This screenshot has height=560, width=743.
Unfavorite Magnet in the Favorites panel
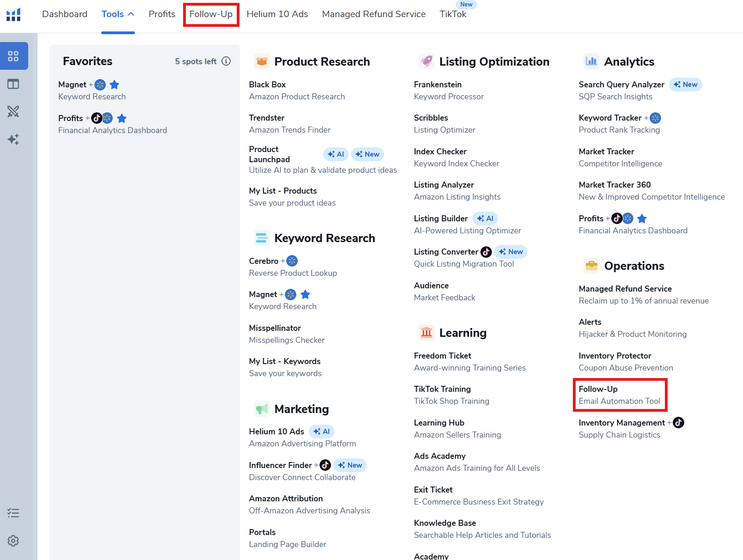click(x=115, y=85)
